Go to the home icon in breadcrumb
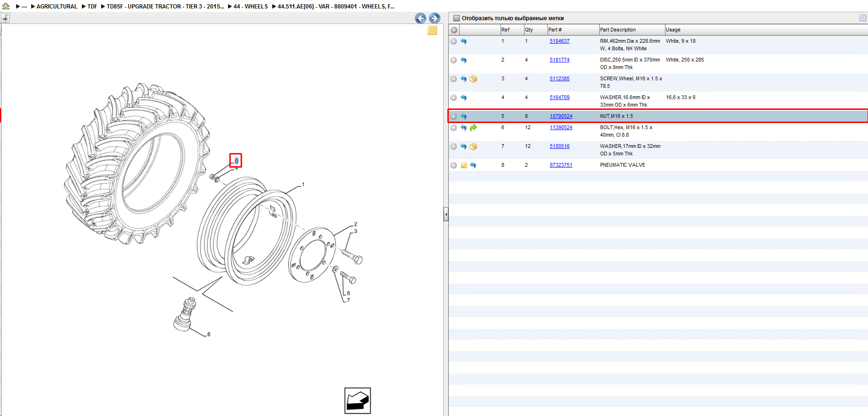The height and width of the screenshot is (416, 868). [x=6, y=6]
